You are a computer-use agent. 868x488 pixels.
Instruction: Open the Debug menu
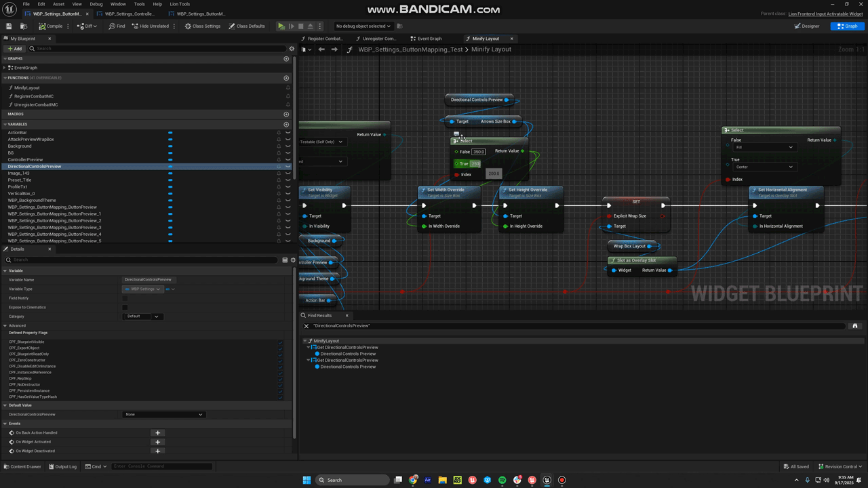point(96,4)
